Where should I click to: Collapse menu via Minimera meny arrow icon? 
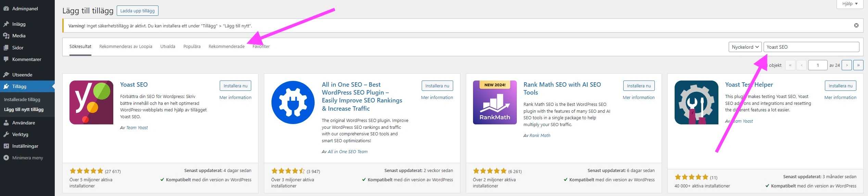[6, 158]
